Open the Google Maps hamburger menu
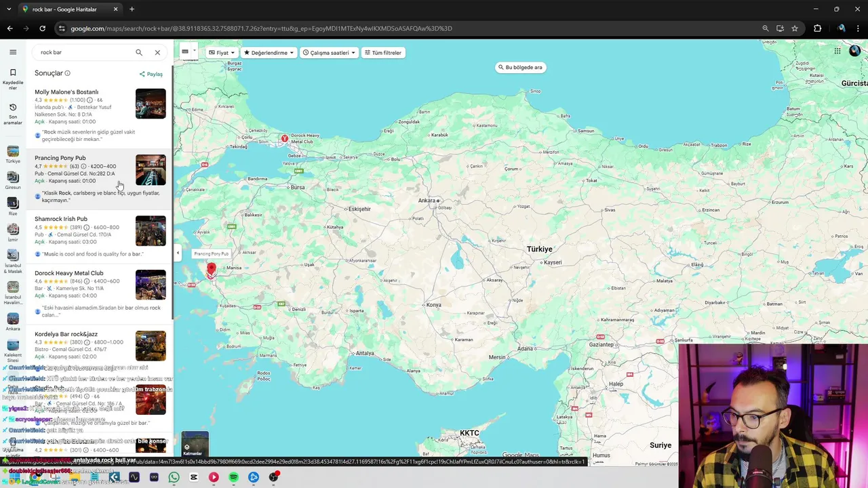 13,52
